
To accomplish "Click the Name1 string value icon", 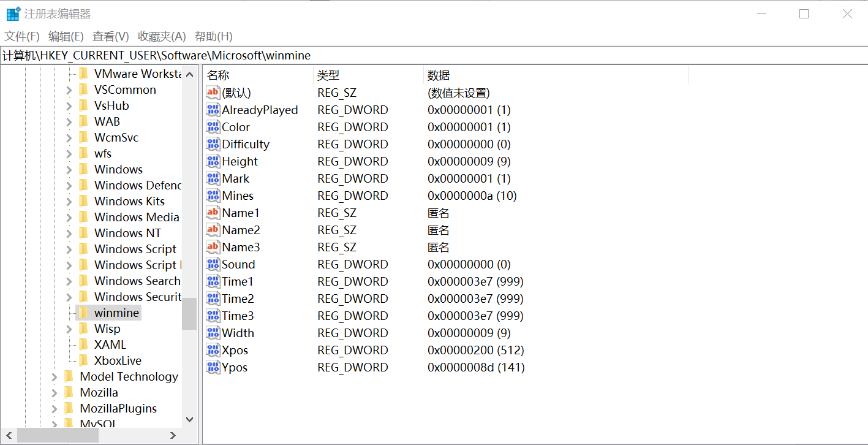I will pos(213,213).
